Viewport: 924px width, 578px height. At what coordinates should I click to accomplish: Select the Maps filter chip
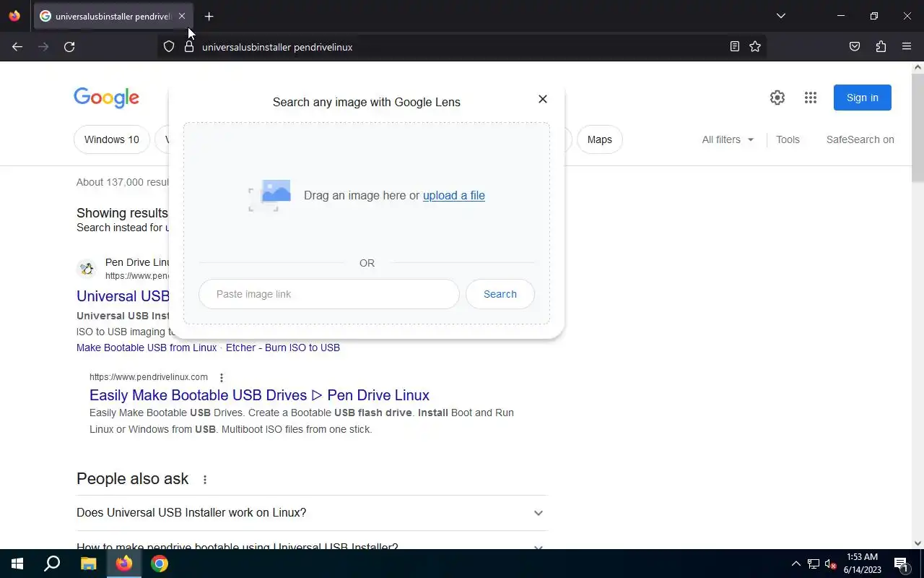click(x=600, y=139)
